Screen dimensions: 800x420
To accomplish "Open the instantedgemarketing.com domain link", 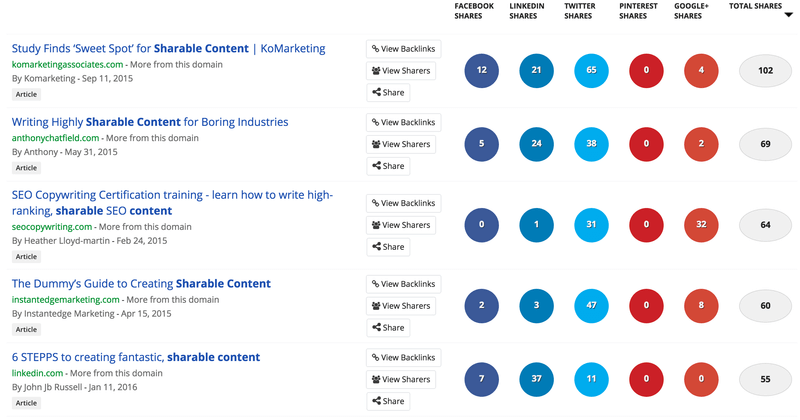I will pos(65,300).
